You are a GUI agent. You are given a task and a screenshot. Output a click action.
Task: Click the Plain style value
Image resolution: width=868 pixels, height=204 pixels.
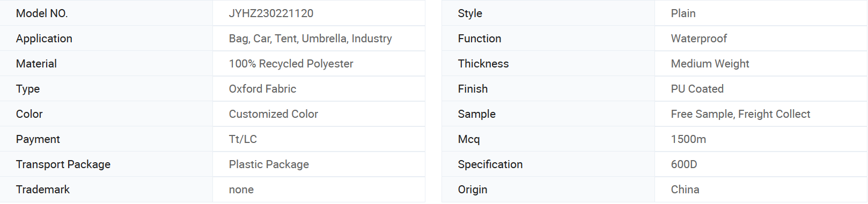click(x=683, y=13)
